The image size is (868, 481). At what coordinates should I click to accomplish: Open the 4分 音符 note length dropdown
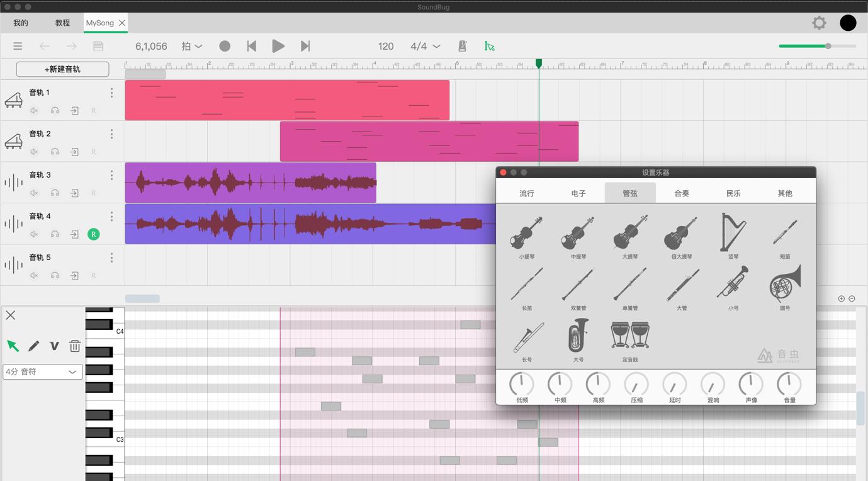click(x=43, y=372)
